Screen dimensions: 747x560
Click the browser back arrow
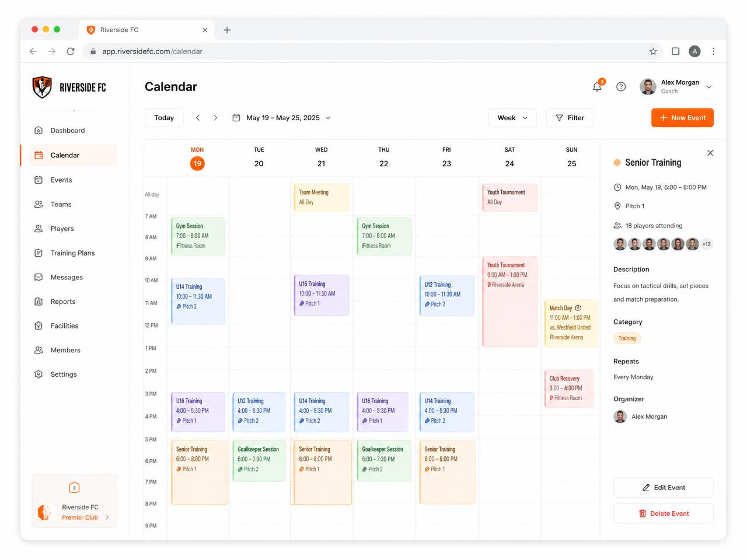point(33,51)
